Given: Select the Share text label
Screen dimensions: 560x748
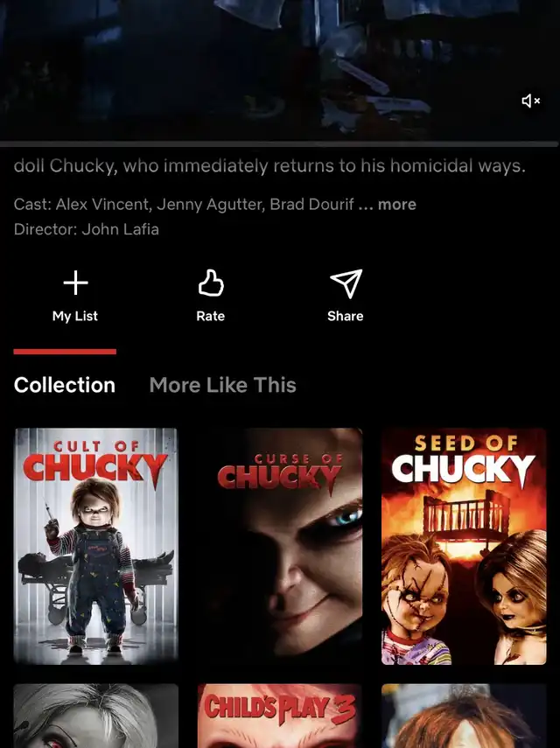Looking at the screenshot, I should 346,317.
